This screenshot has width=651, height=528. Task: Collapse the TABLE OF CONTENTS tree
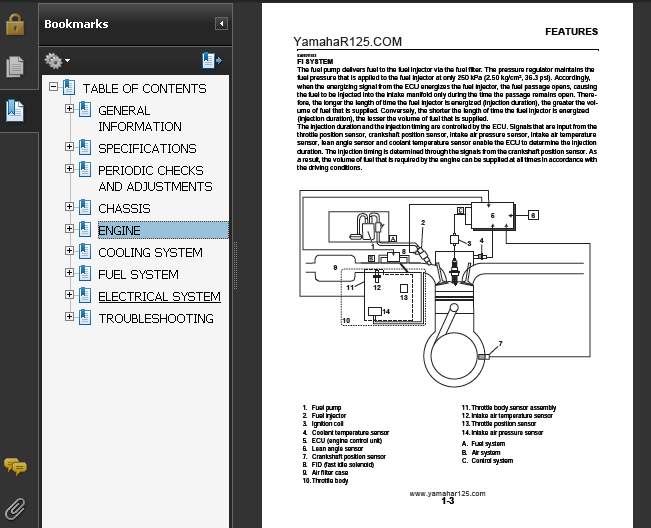pyautogui.click(x=54, y=88)
